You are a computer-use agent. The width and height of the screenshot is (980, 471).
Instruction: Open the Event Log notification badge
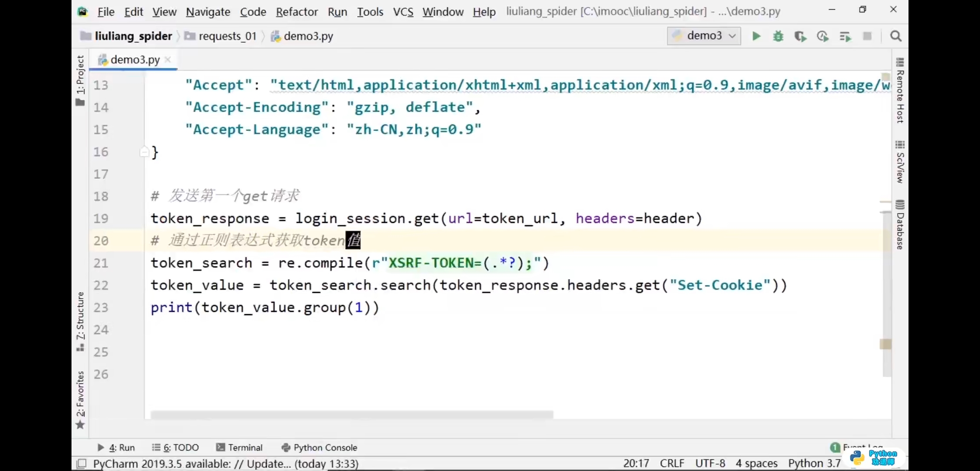coord(835,447)
